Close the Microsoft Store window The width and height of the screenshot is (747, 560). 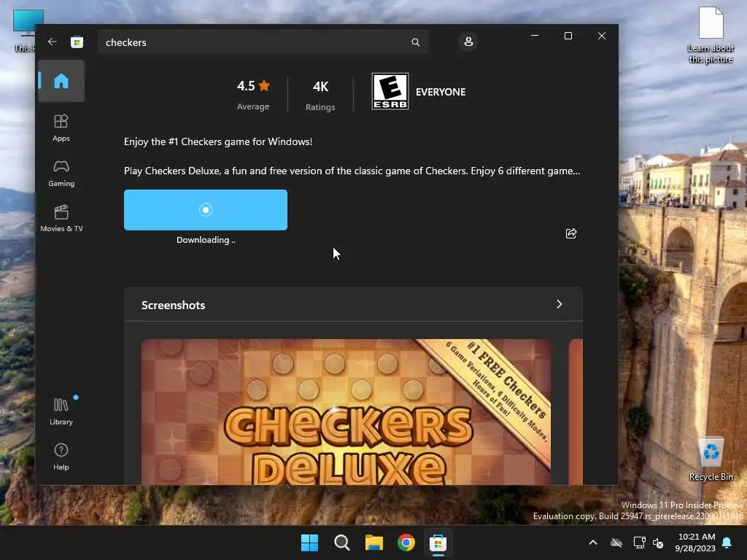[602, 36]
